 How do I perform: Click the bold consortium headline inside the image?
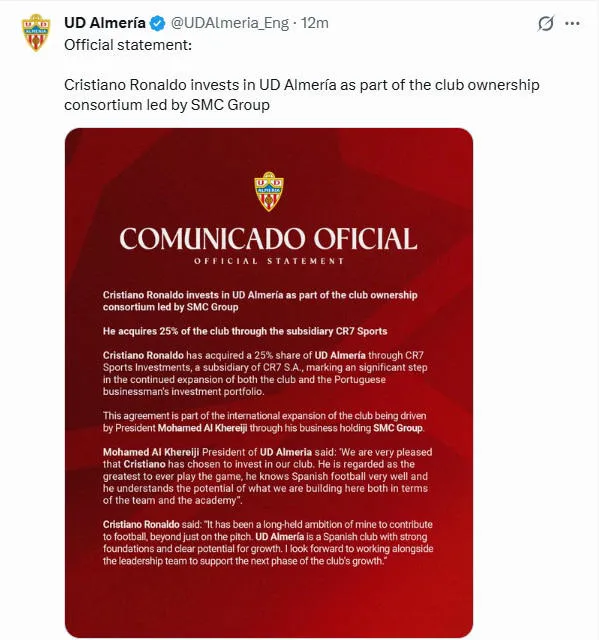260,301
